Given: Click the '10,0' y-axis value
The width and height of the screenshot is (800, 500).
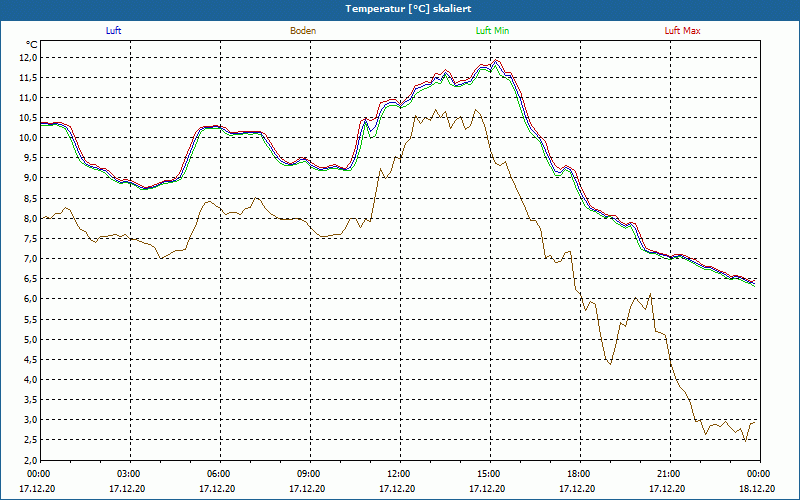Looking at the screenshot, I should tap(29, 138).
